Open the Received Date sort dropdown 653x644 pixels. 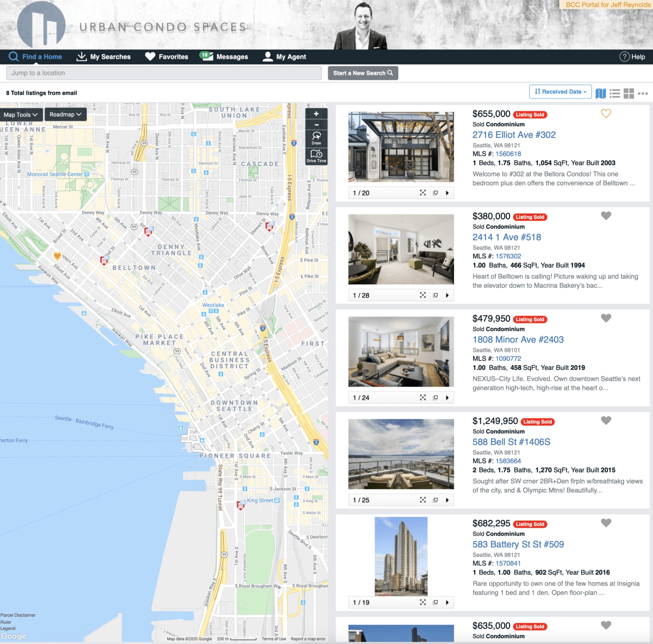pos(560,91)
